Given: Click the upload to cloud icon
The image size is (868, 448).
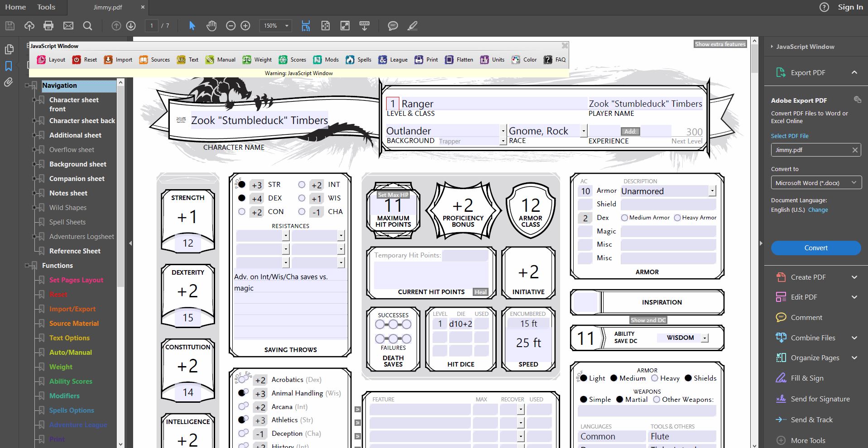Looking at the screenshot, I should tap(29, 26).
